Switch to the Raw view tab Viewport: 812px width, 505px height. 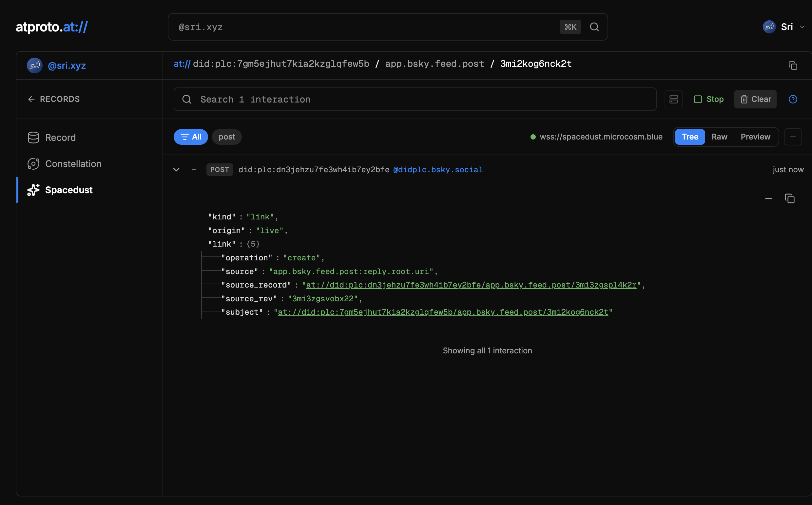[719, 137]
